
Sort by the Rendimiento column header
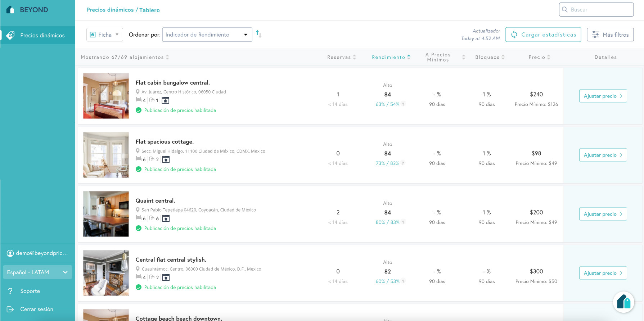391,57
